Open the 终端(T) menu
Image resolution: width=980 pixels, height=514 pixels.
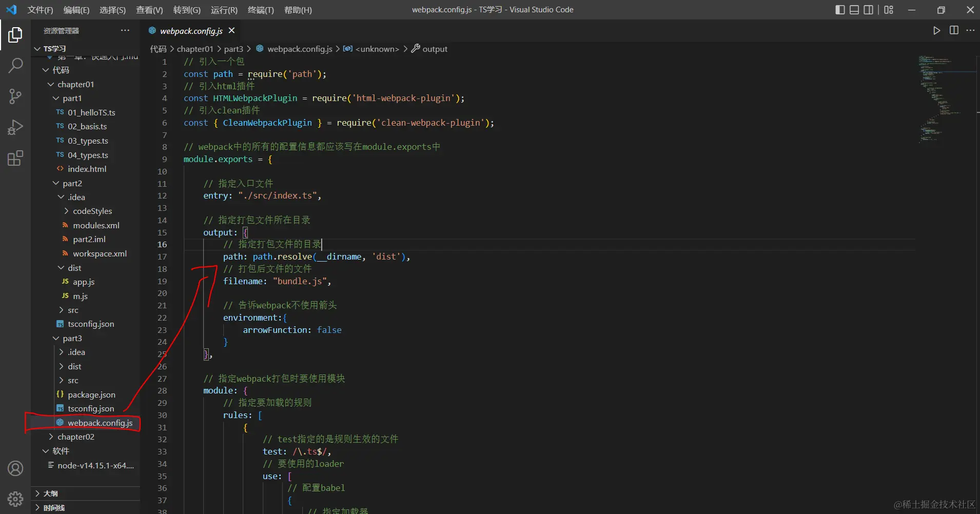261,10
